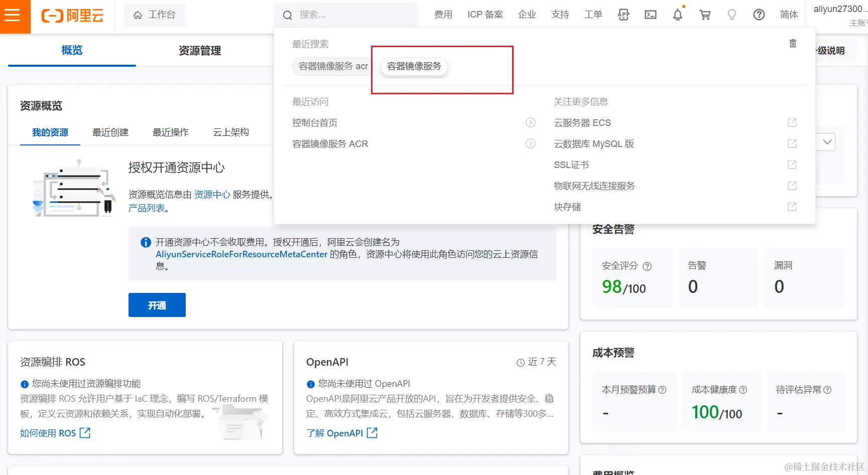
Task: Open recently visited 容器镜像服务 ACR
Action: click(330, 144)
